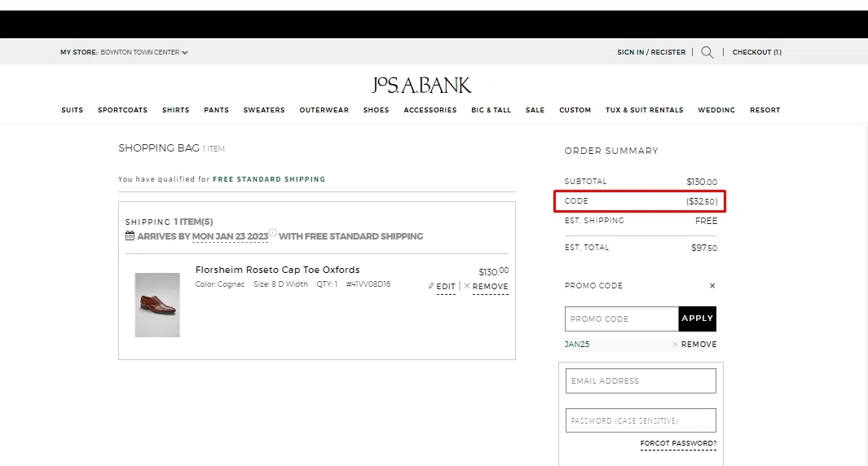Click the Shopping Bag heading

pyautogui.click(x=159, y=148)
